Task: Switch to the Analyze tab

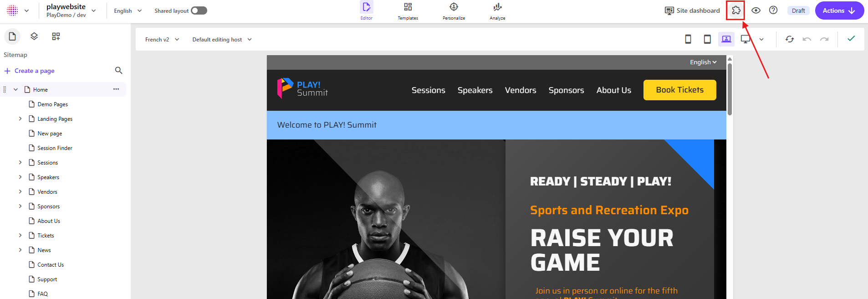Action: point(497,11)
